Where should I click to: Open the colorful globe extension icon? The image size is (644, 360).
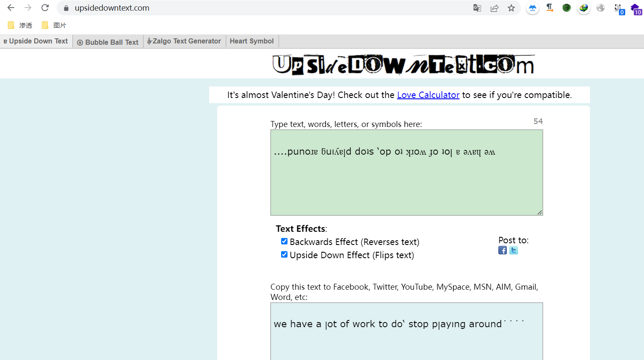[584, 8]
